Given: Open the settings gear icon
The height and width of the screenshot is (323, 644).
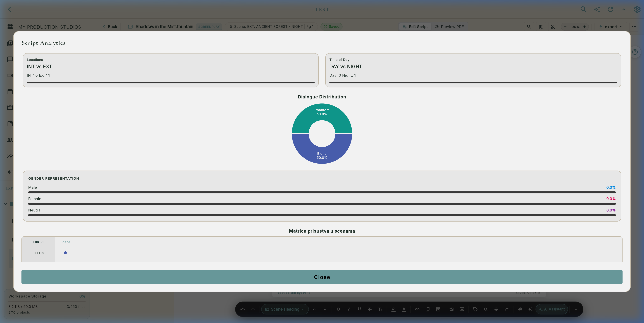Looking at the screenshot, I should point(637,10).
